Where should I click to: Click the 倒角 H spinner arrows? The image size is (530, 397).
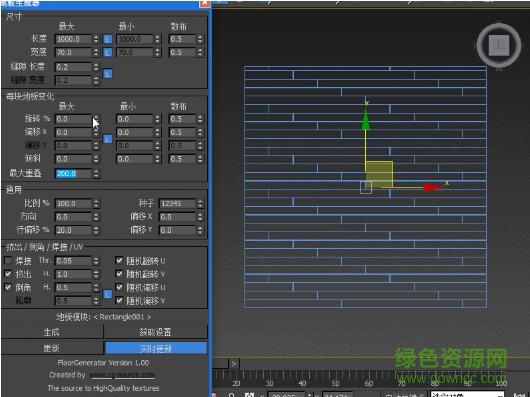[96, 288]
